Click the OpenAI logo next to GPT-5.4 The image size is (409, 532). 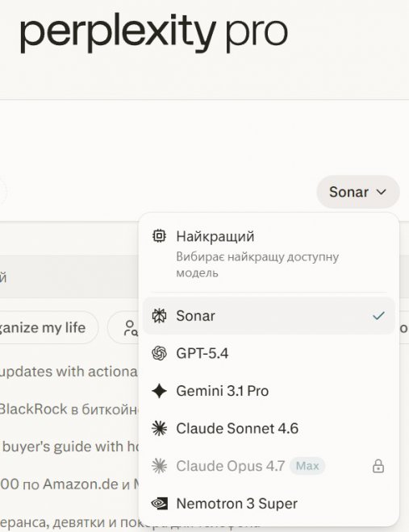click(159, 354)
